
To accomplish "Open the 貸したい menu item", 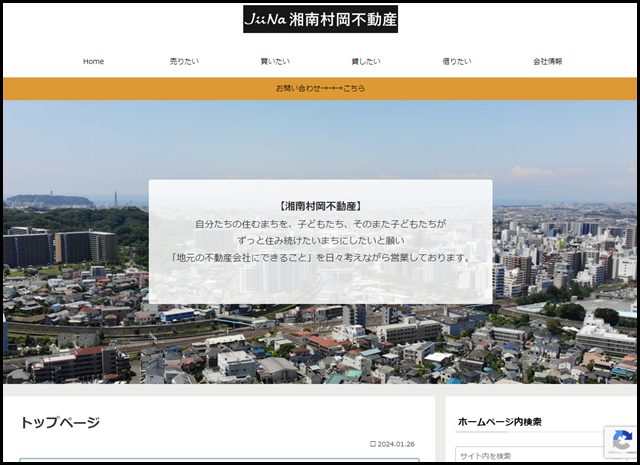I will 366,61.
